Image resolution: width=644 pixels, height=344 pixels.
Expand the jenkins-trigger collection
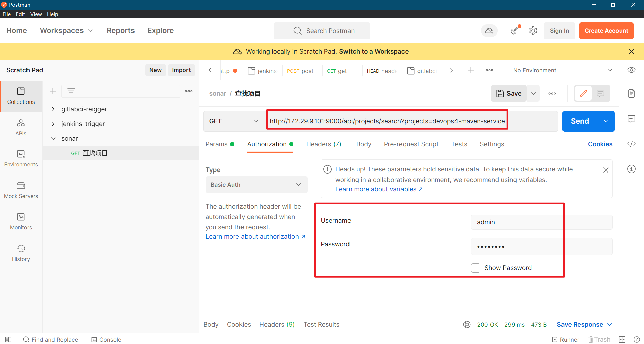53,124
